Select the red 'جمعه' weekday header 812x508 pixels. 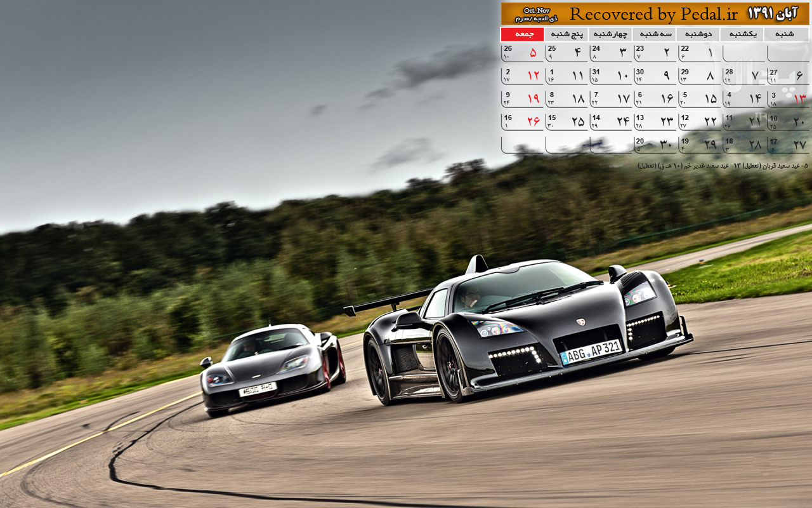(x=523, y=34)
